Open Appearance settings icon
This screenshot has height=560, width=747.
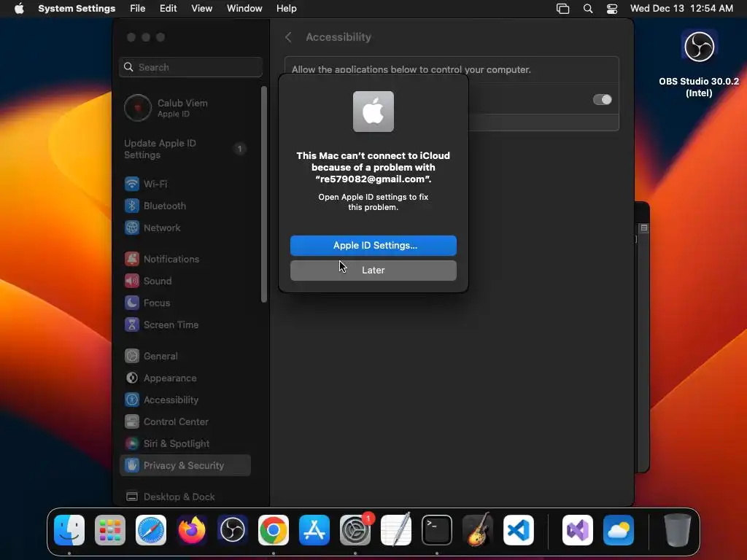point(132,378)
